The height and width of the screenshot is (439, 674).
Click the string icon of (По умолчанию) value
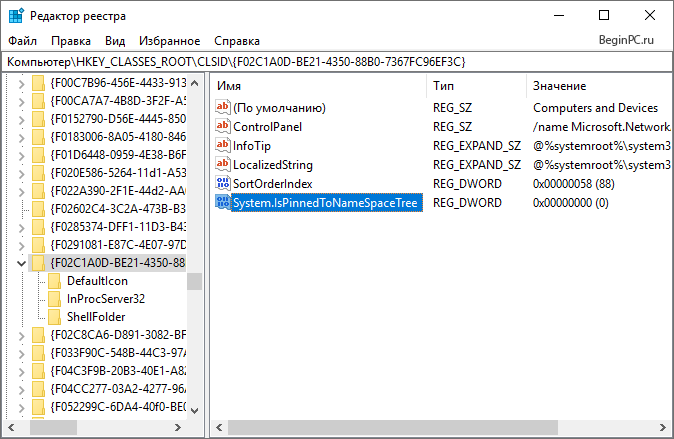(x=223, y=107)
